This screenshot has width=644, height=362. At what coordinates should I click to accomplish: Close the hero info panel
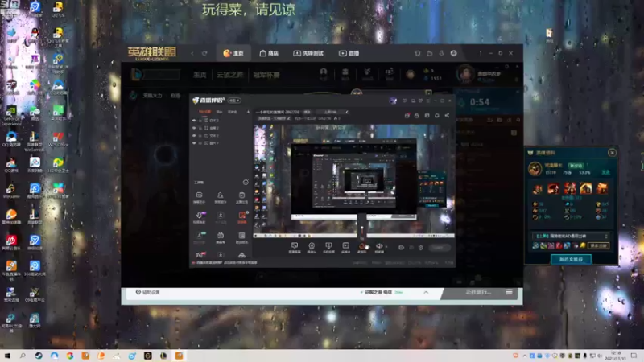click(612, 153)
